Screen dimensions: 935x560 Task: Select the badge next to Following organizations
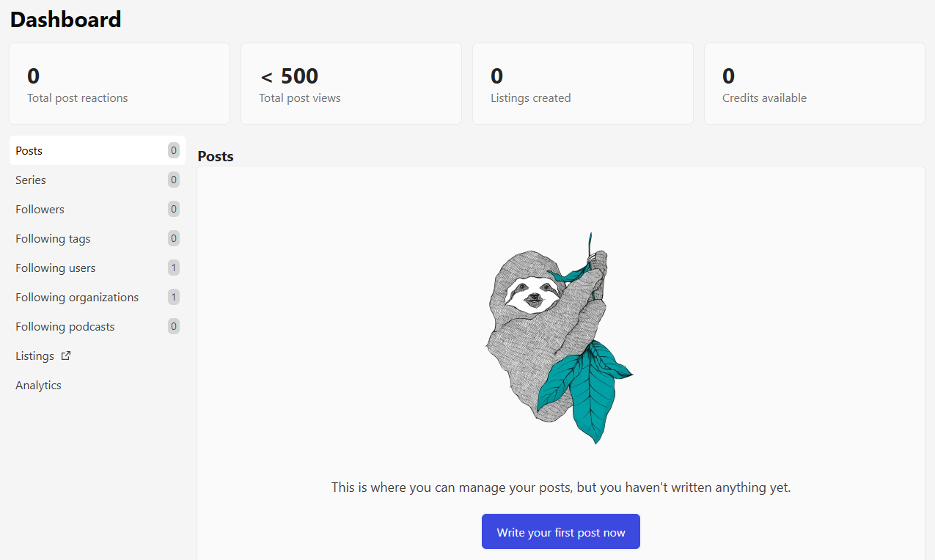tap(173, 297)
